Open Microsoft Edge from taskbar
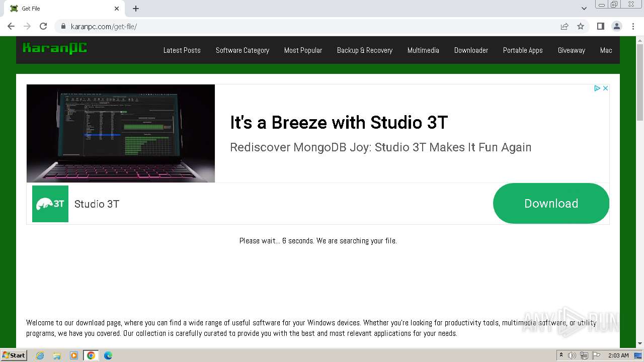The image size is (644, 362). point(108,355)
